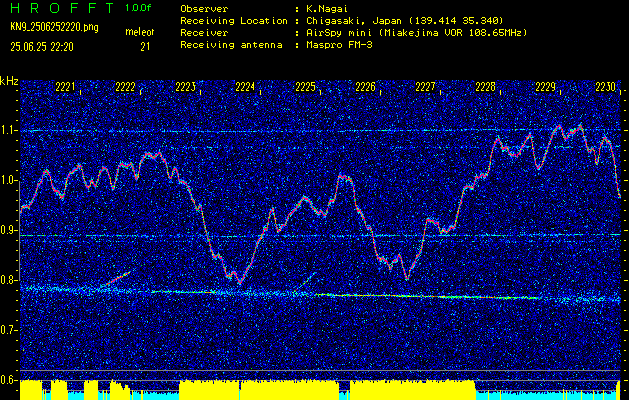629x400 pixels.
Task: Click the HROFFT title text
Action: click(62, 8)
